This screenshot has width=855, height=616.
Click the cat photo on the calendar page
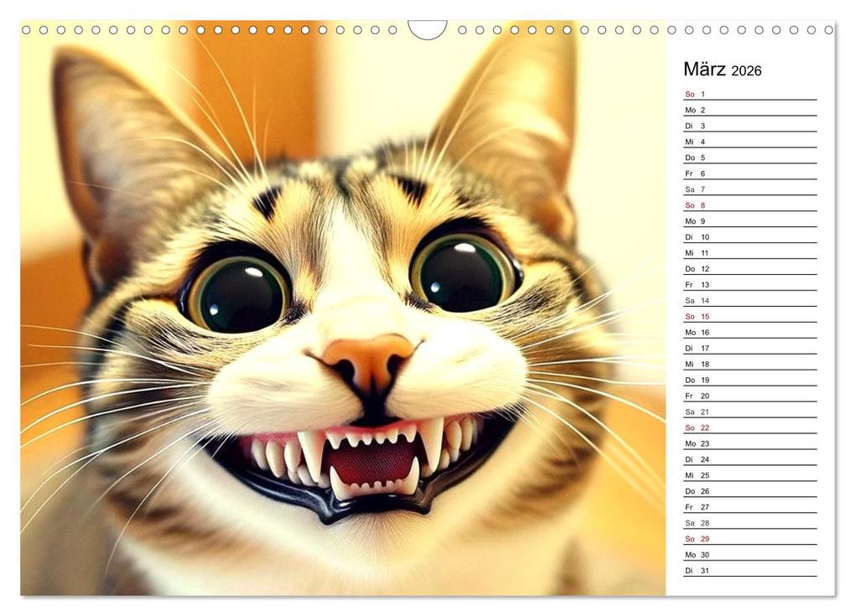[343, 308]
